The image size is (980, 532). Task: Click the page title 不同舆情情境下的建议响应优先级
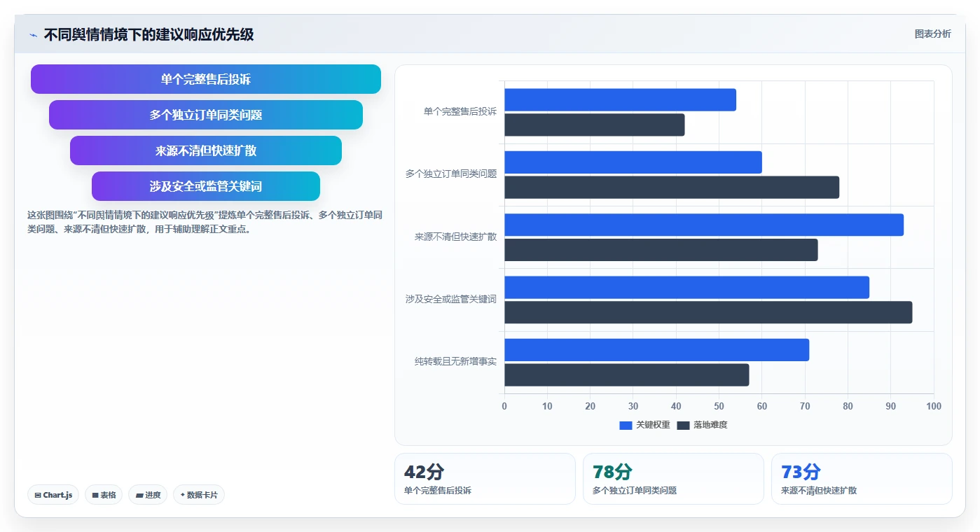(x=149, y=34)
